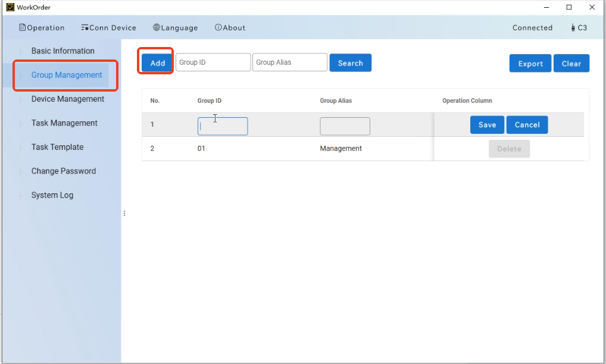Open Task Management in the sidebar
The width and height of the screenshot is (606, 364).
(x=64, y=123)
